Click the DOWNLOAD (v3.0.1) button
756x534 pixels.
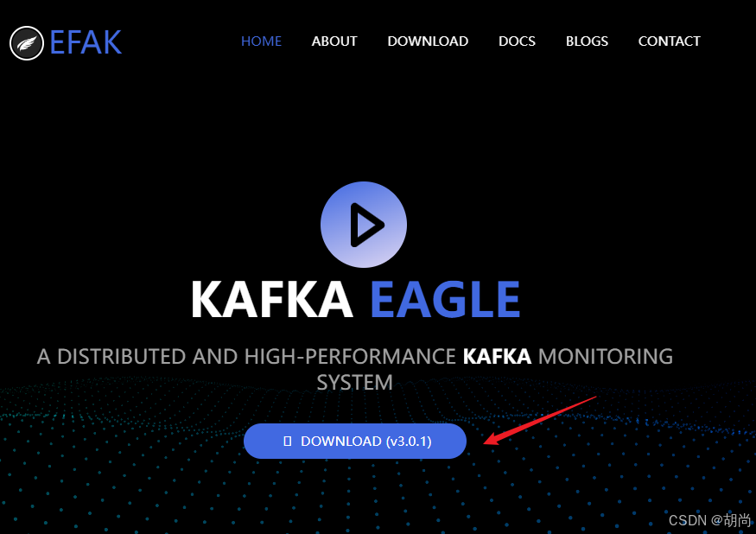355,441
